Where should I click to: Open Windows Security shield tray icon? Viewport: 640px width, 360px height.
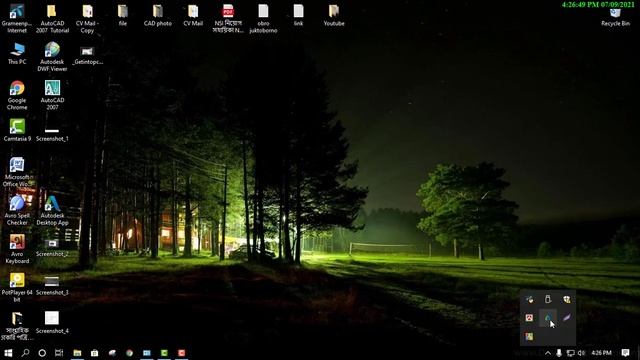pyautogui.click(x=567, y=299)
